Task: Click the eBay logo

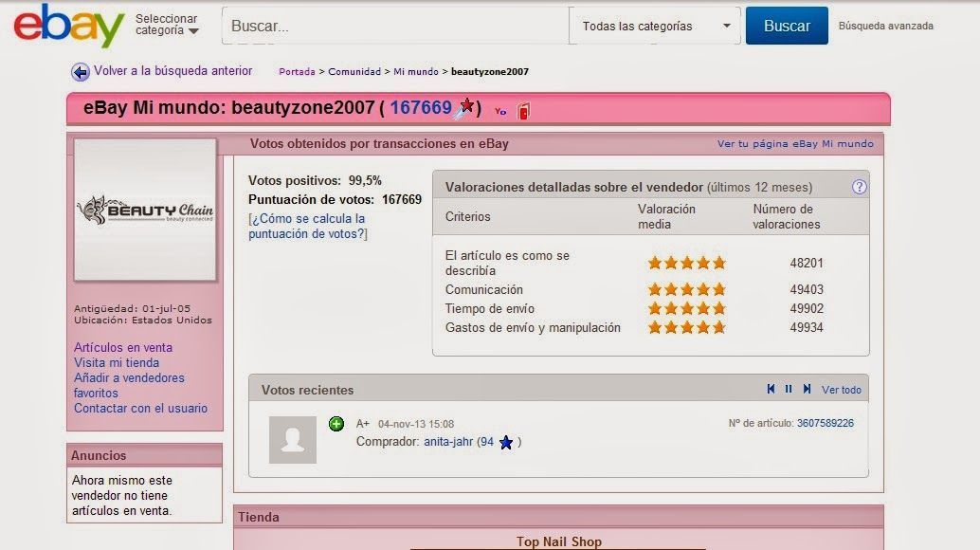Action: [x=69, y=27]
